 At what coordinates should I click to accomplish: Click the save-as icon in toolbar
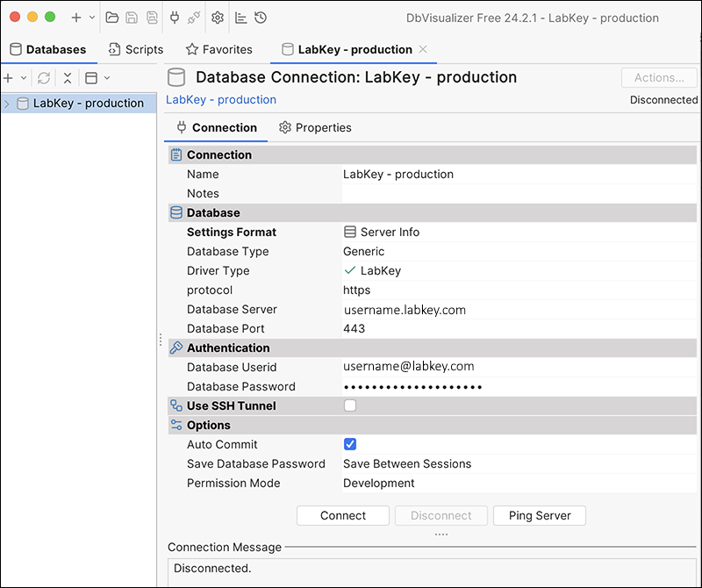(152, 18)
